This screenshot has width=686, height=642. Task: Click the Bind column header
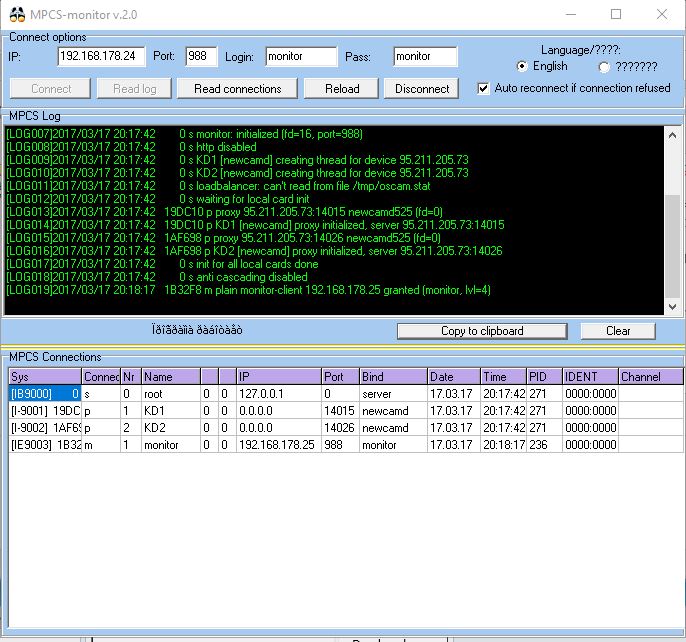393,376
